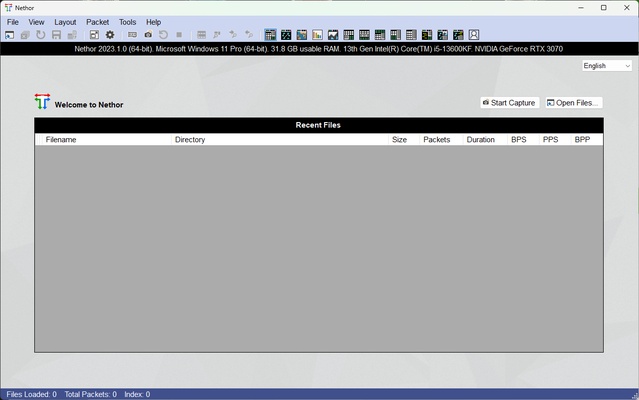Select the highlighted first layout icon

coord(270,35)
